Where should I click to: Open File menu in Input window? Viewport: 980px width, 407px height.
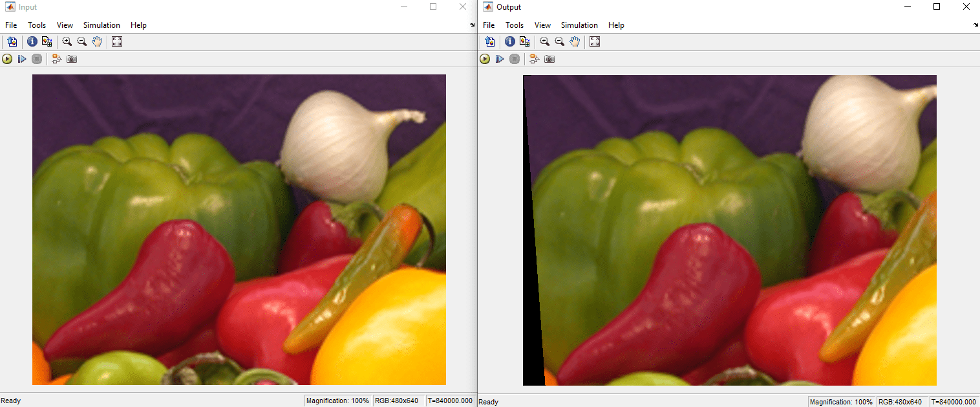(x=11, y=25)
